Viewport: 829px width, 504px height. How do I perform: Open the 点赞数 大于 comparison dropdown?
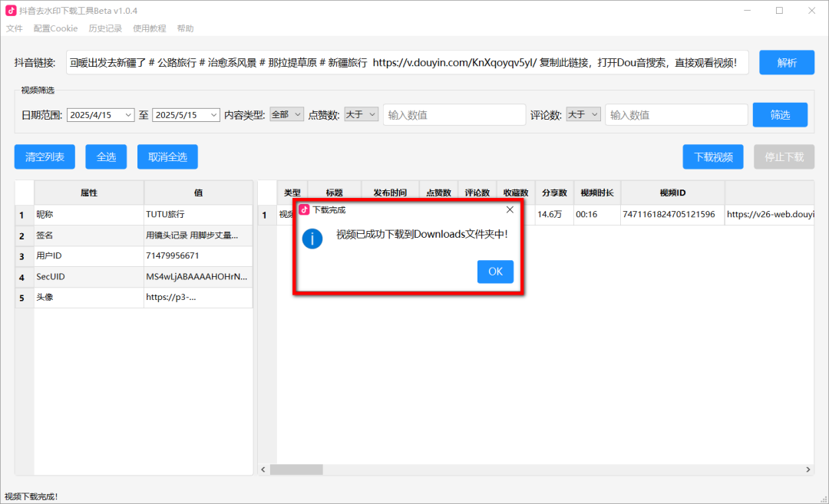point(361,114)
